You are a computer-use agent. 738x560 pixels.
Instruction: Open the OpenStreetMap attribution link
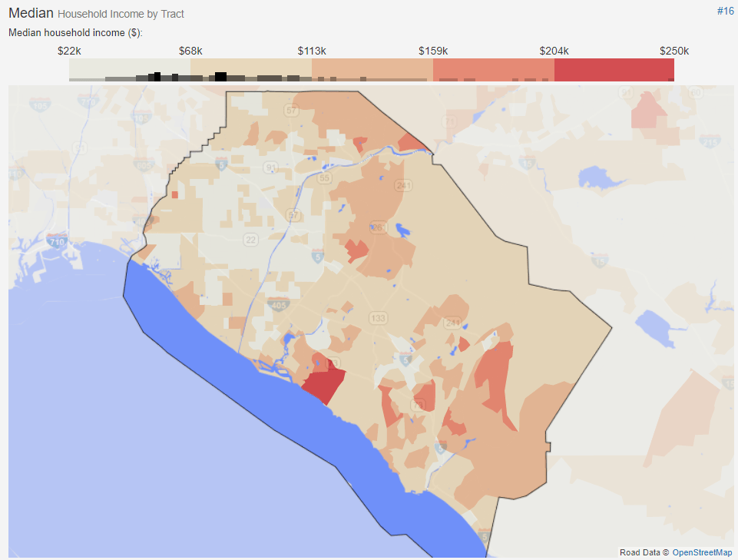tap(702, 552)
